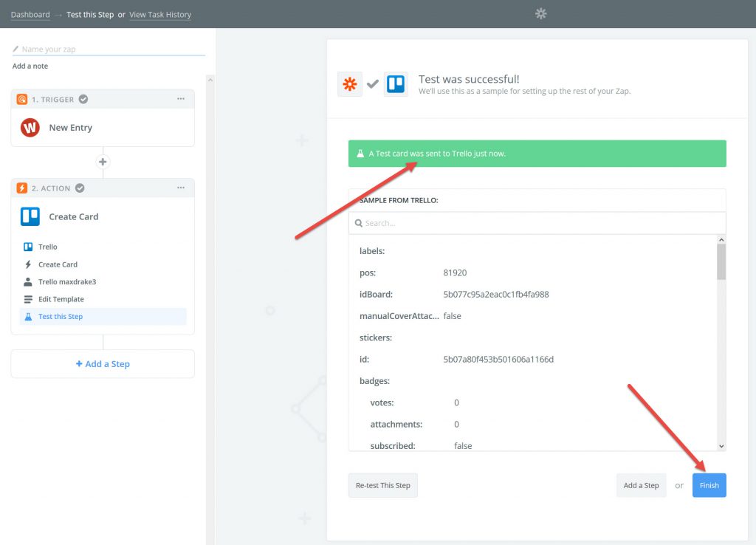The height and width of the screenshot is (545, 756).
Task: Click the orange Zapier asterisk icon
Action: click(349, 84)
